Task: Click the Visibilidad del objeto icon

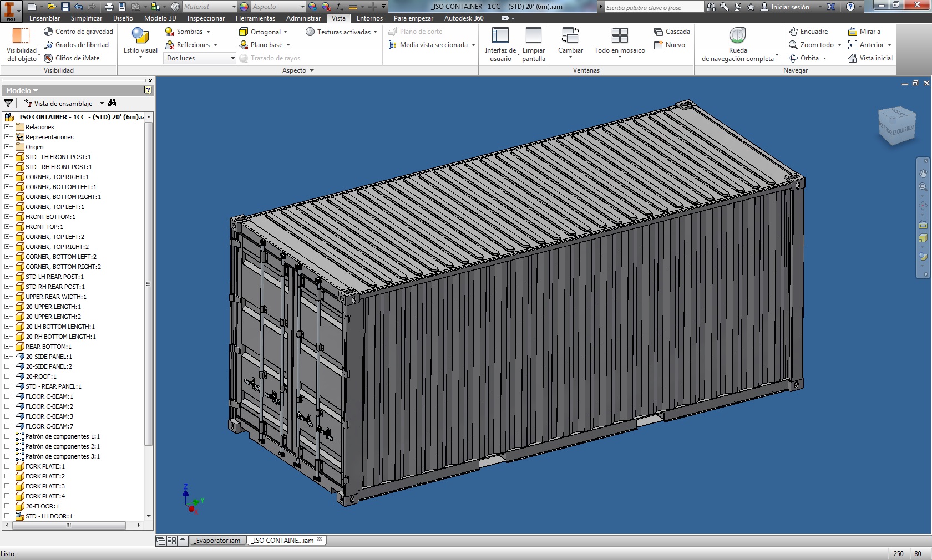Action: click(x=21, y=37)
